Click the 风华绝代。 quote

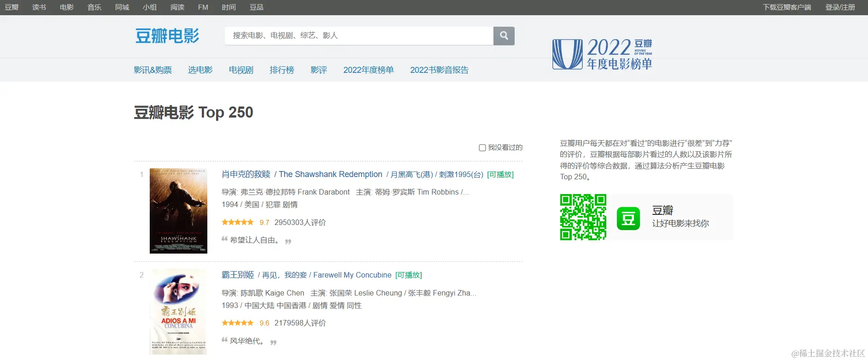point(247,341)
